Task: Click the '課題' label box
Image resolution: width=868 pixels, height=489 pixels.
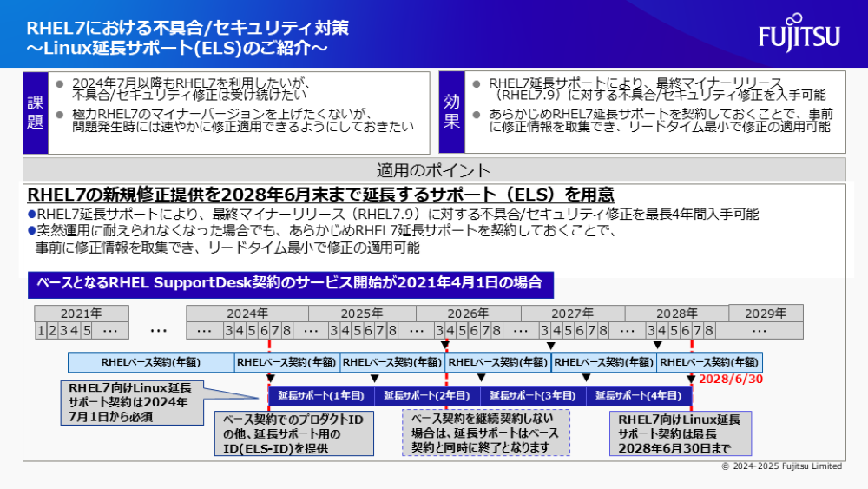Action: coord(36,112)
